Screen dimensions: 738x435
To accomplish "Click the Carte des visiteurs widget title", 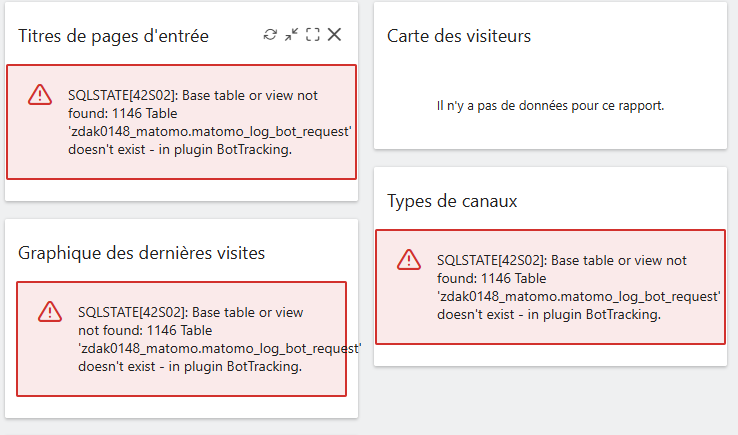I will [x=458, y=36].
